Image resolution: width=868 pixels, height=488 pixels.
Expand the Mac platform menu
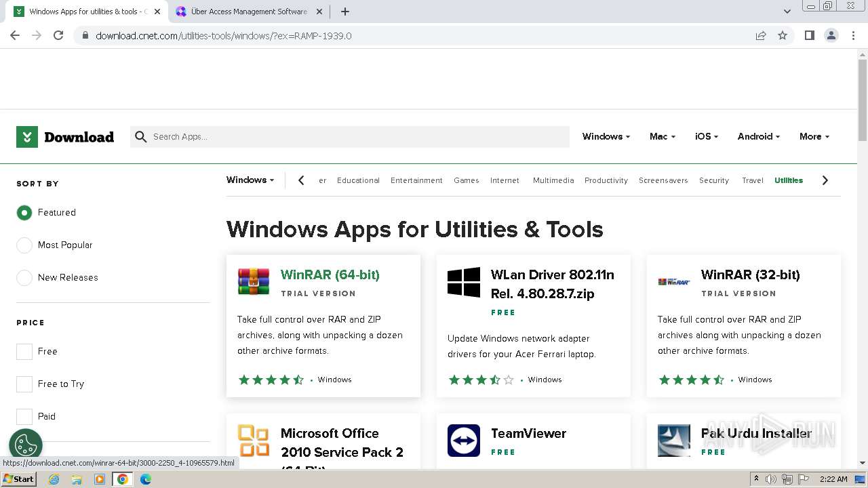tap(662, 136)
